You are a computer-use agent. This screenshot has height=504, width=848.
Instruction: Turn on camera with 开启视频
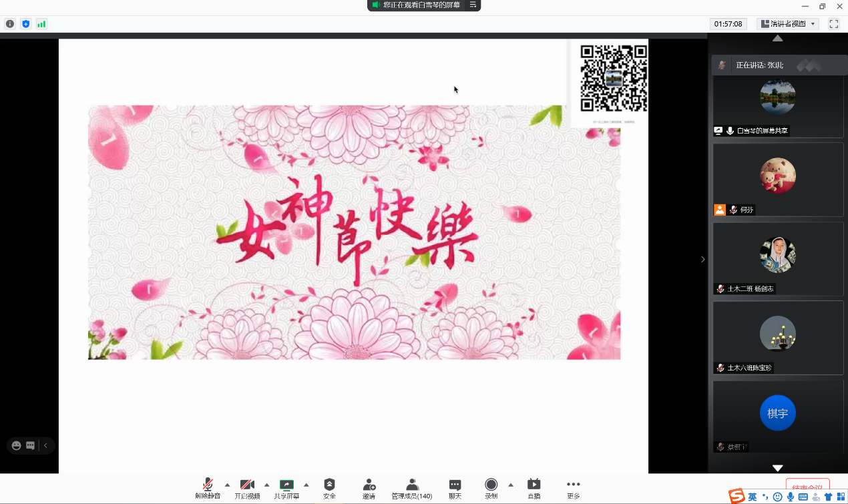tap(247, 485)
